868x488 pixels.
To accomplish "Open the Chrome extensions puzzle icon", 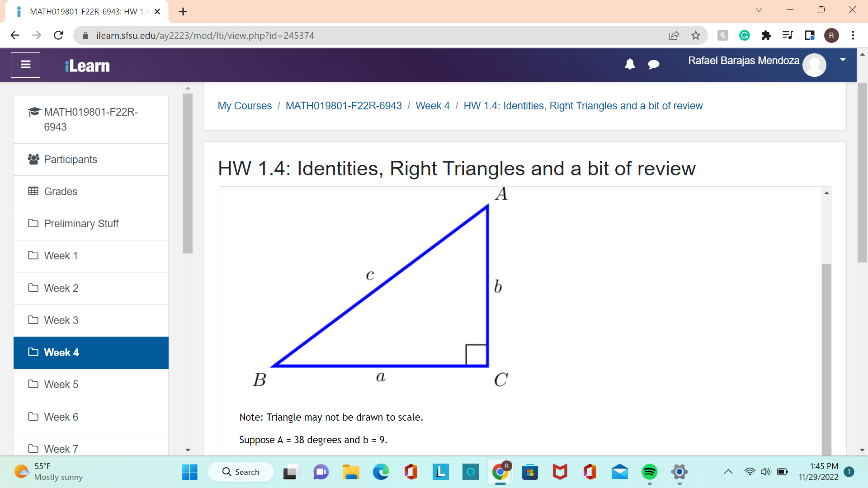I will tap(766, 35).
